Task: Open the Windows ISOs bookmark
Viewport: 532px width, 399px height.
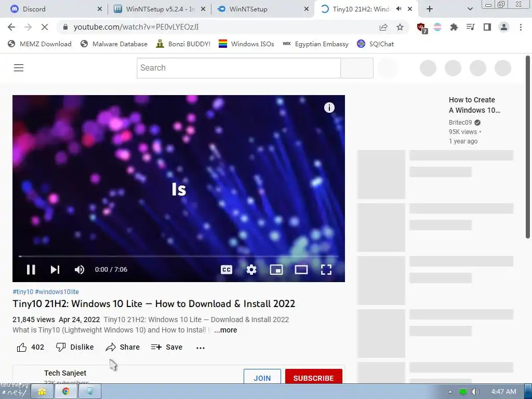Action: point(246,44)
